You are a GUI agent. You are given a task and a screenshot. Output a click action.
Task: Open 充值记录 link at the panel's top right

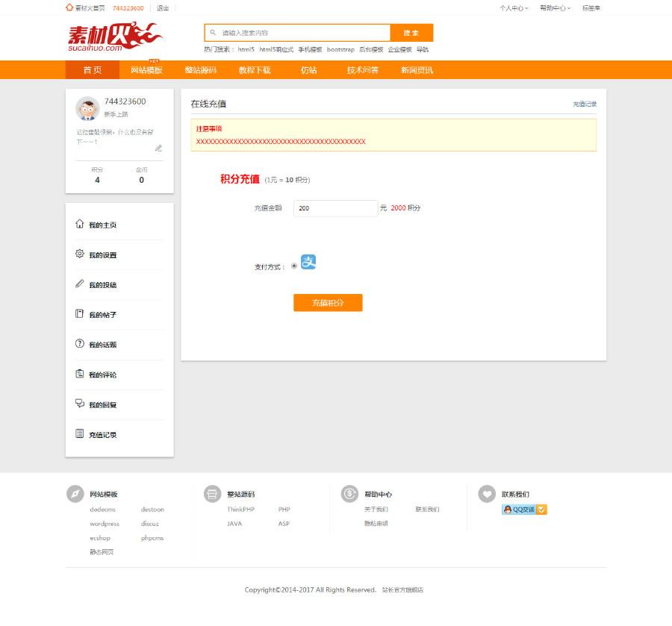[585, 104]
